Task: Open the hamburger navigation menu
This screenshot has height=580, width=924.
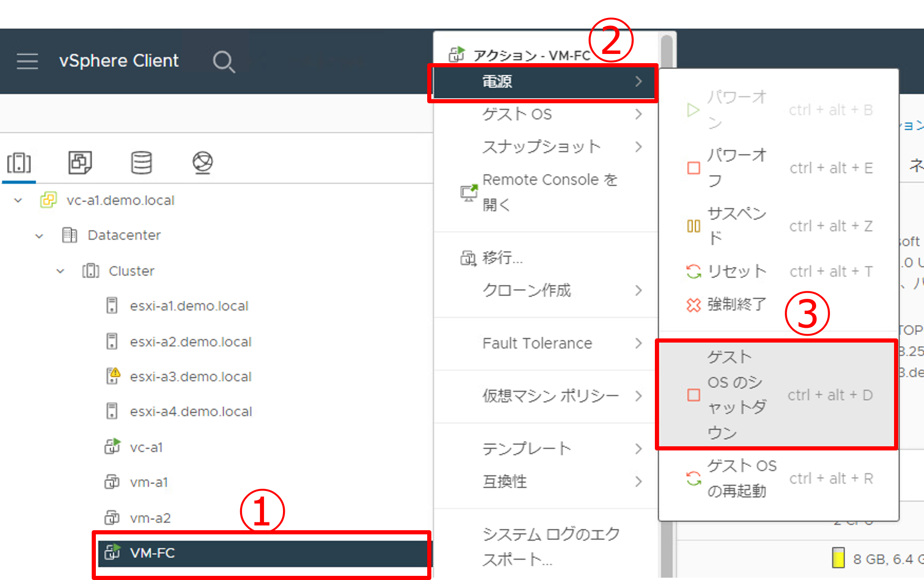Action: click(27, 61)
